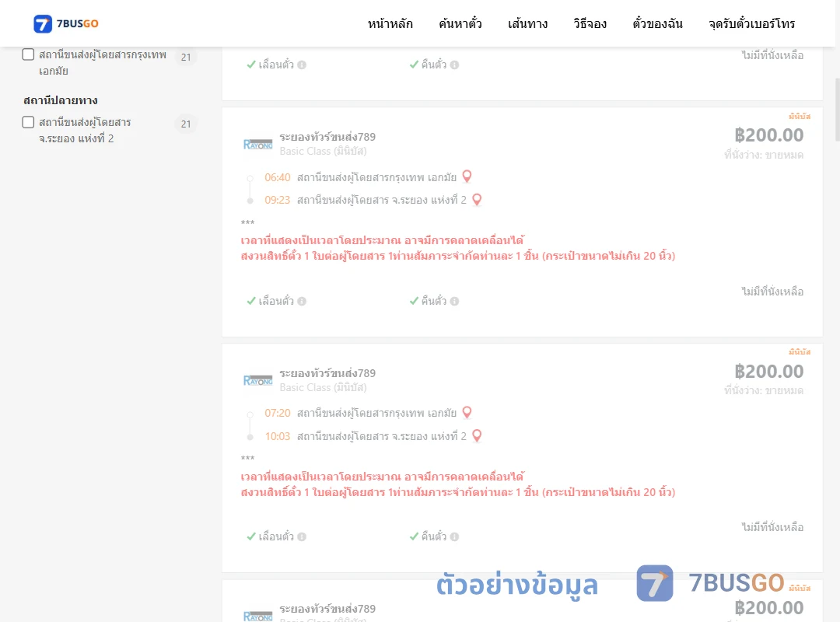Click the 06:40 departure time
The height and width of the screenshot is (622, 840).
click(278, 177)
